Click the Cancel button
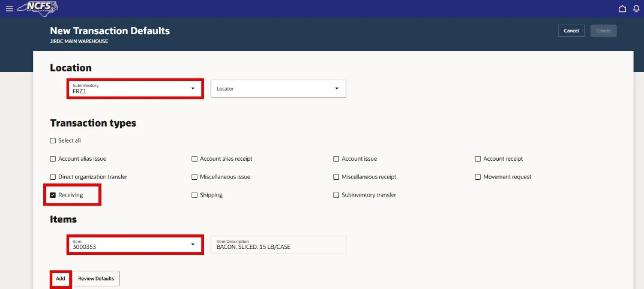Viewport: 644px width, 289px height. click(x=571, y=31)
